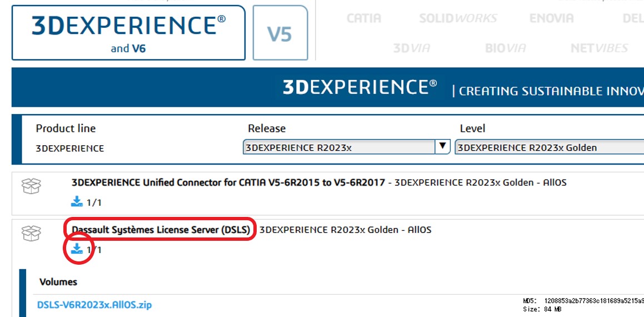Viewport: 644px width, 317px height.
Task: Click the NETVIBES brand logo
Action: click(599, 48)
